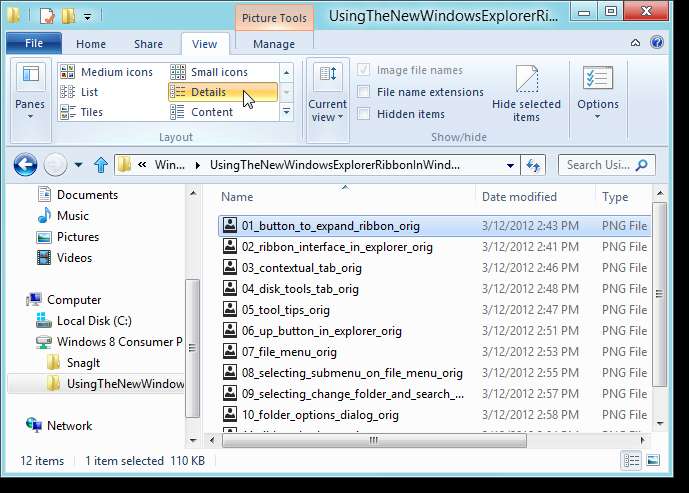Switch to the Home ribbon tab
Screen dimensions: 689x493
click(x=91, y=44)
